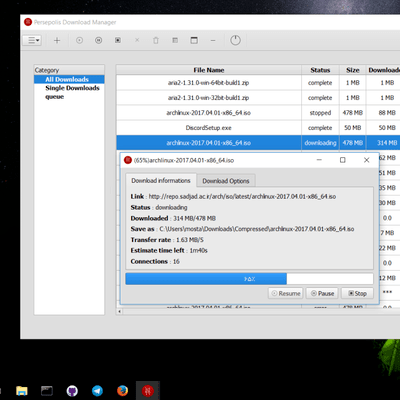Maximize the progress dialog window
Image resolution: width=400 pixels, height=400 pixels.
(x=342, y=160)
